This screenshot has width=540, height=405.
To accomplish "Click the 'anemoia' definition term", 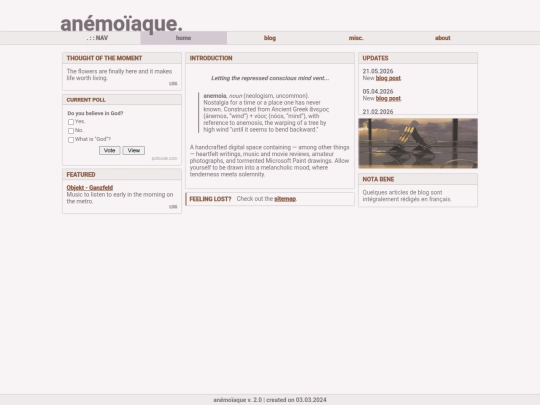I will tap(215, 96).
